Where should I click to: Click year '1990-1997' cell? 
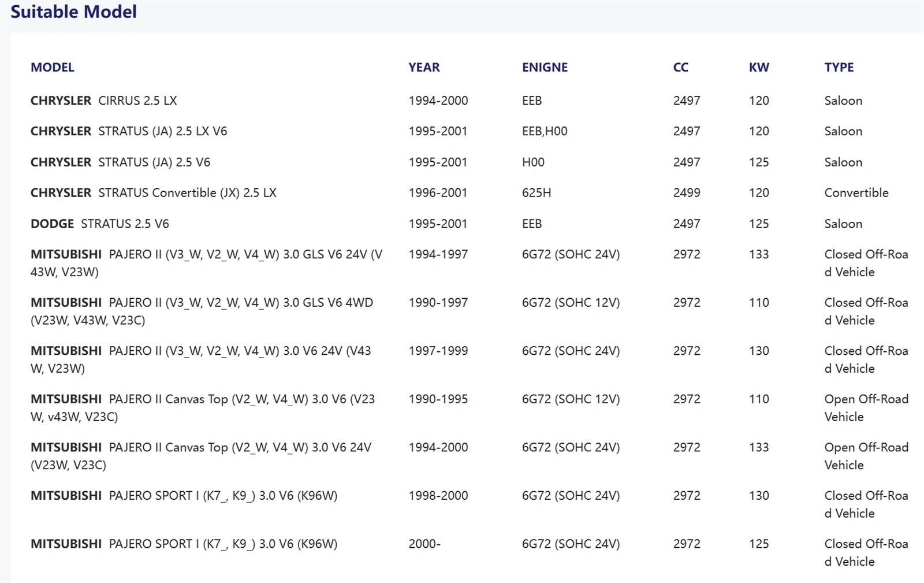tap(438, 303)
